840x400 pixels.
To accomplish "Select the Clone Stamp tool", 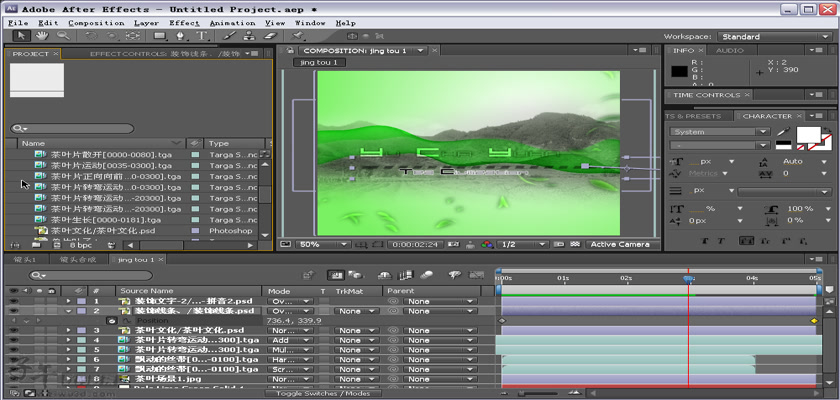I will tap(249, 36).
